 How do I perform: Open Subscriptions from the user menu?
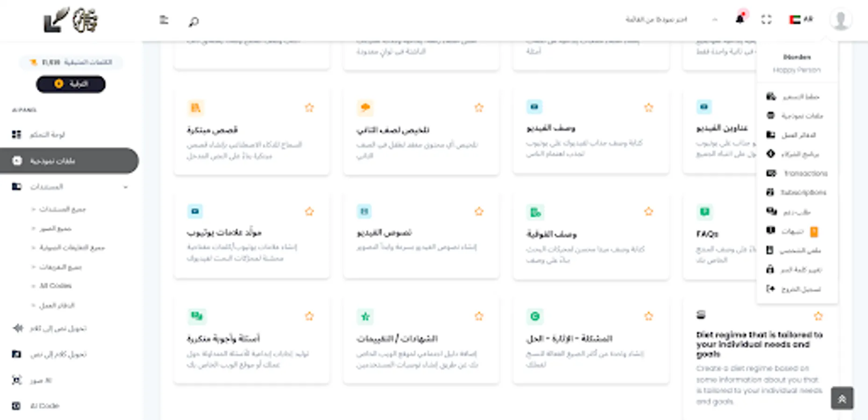[x=803, y=192]
